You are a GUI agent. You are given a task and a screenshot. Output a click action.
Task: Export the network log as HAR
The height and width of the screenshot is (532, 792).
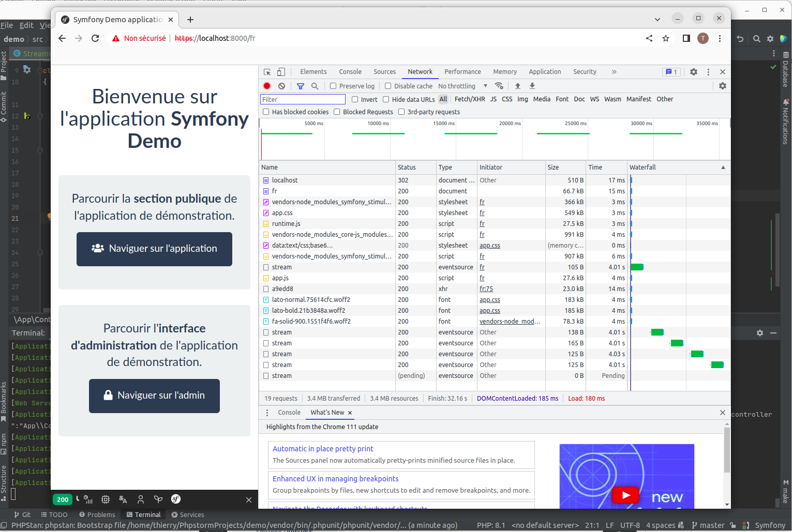pos(532,86)
